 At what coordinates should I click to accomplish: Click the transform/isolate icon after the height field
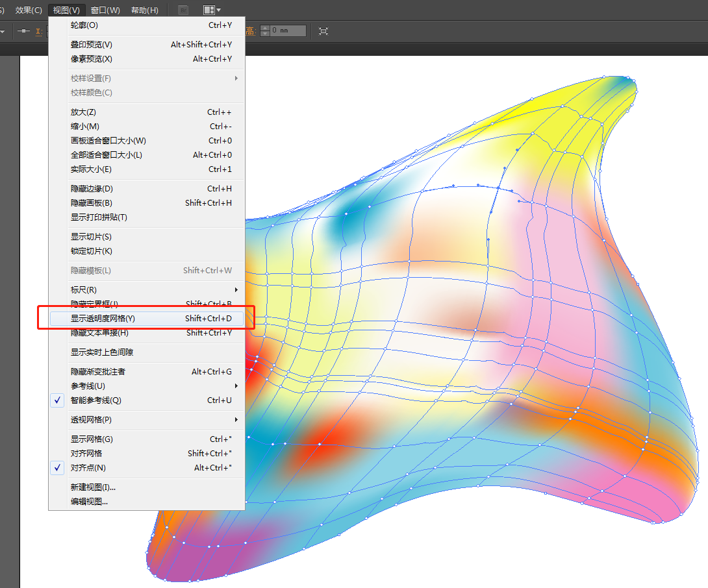[323, 31]
